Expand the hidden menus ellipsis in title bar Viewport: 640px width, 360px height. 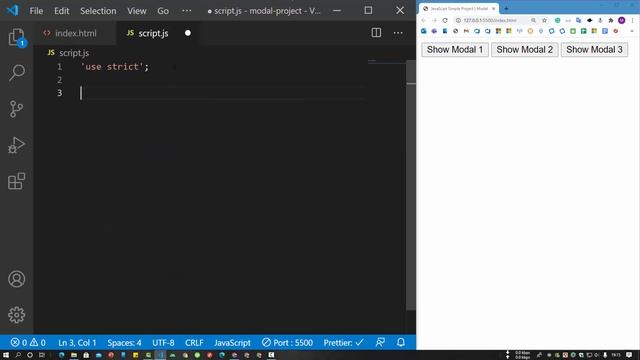pyautogui.click(x=187, y=11)
